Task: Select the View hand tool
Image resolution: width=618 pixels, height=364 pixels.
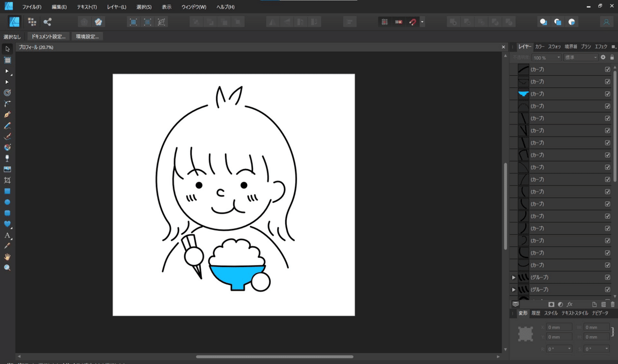Action: coord(7,257)
